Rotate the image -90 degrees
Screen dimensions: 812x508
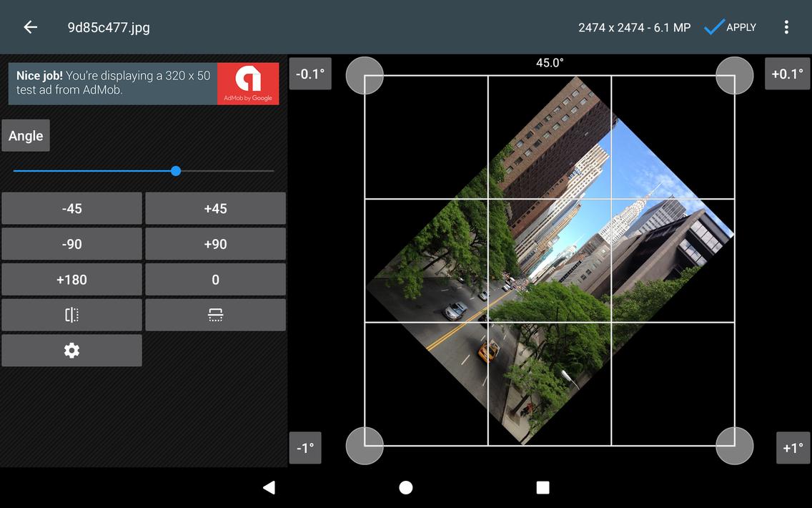click(71, 244)
